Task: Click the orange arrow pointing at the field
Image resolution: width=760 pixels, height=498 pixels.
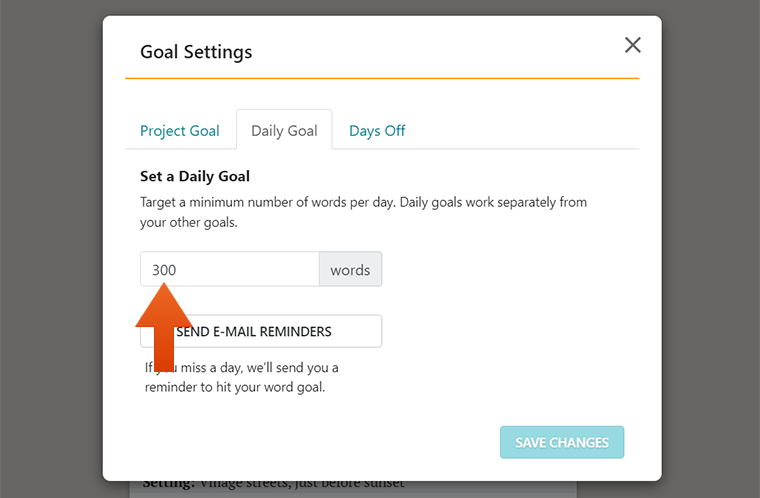Action: click(164, 327)
